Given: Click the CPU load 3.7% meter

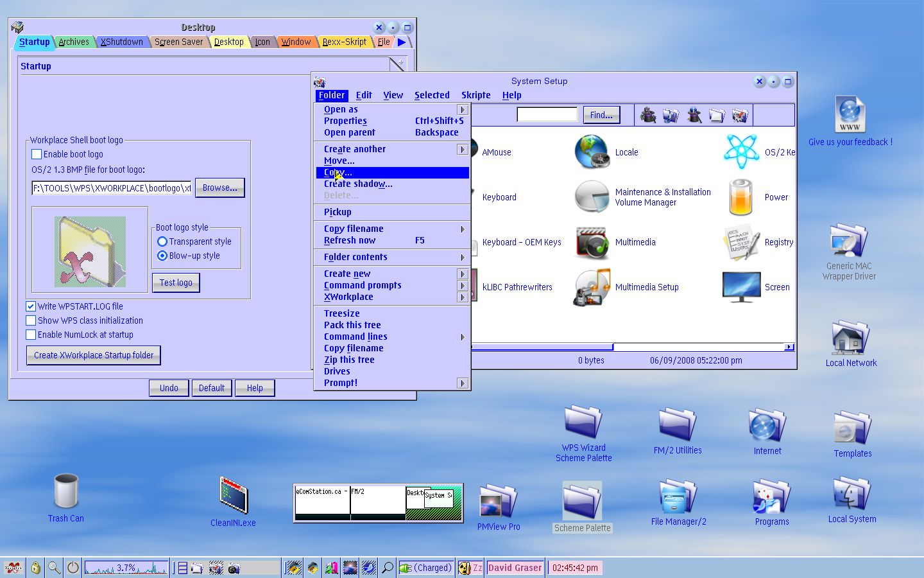Looking at the screenshot, I should click(126, 568).
